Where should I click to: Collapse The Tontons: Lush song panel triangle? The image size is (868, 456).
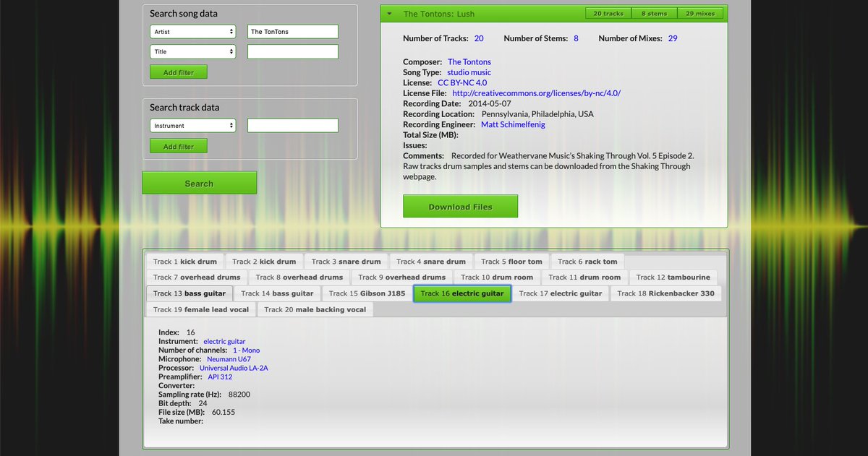coord(389,14)
